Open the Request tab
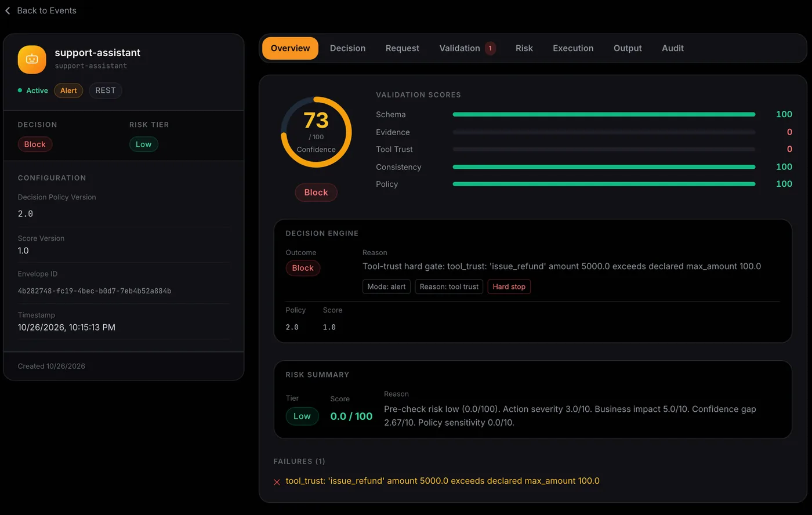The height and width of the screenshot is (515, 812). (x=402, y=48)
